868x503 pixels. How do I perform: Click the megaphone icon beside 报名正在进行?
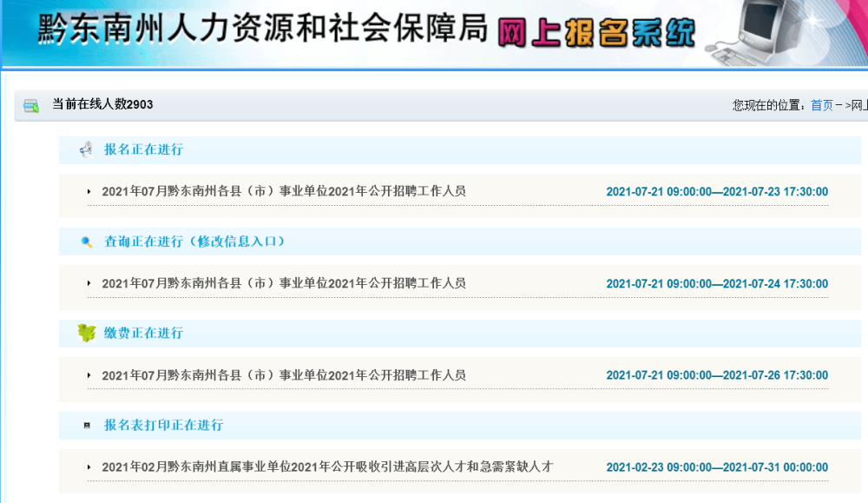coord(86,149)
